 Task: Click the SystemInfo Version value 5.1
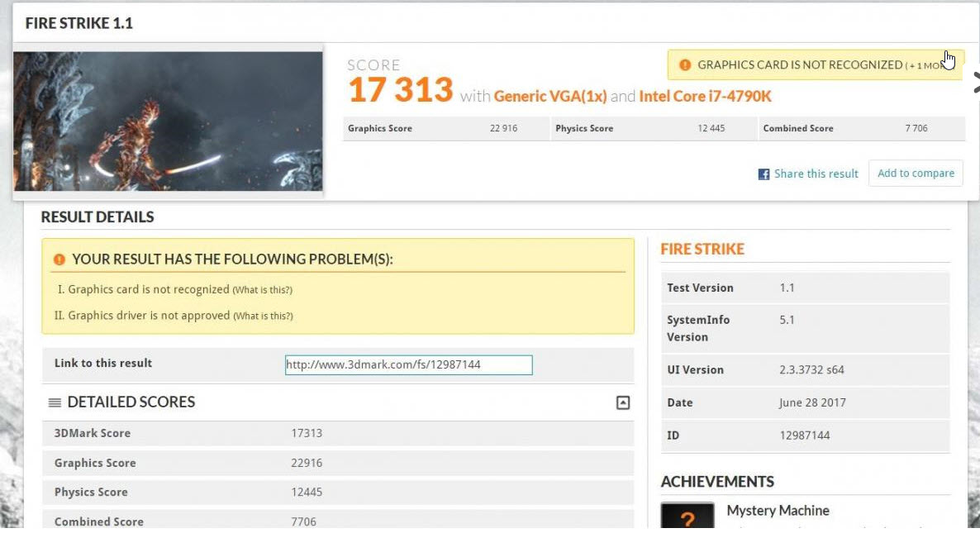pos(787,320)
